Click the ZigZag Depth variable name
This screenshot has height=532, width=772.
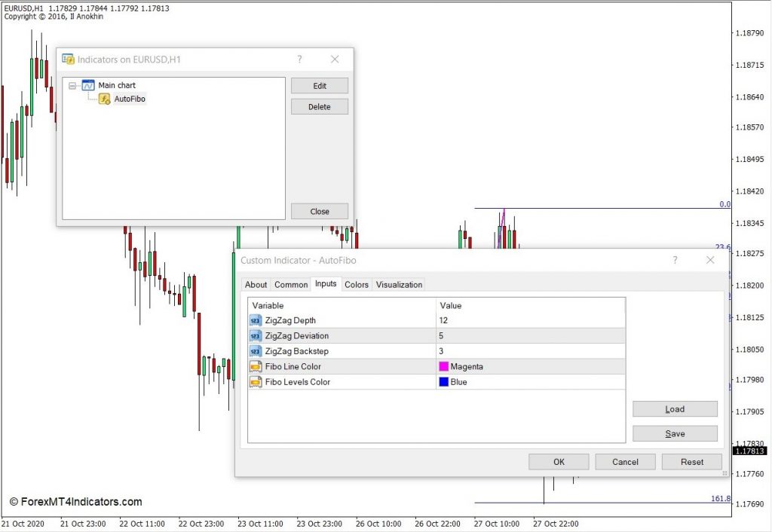coord(290,320)
